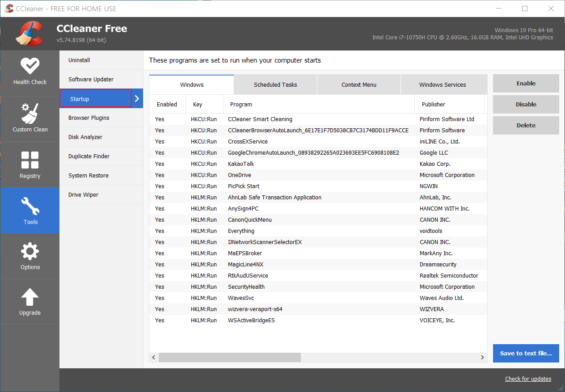Click the Enable button
Viewport: 565px width, 392px height.
coord(526,83)
